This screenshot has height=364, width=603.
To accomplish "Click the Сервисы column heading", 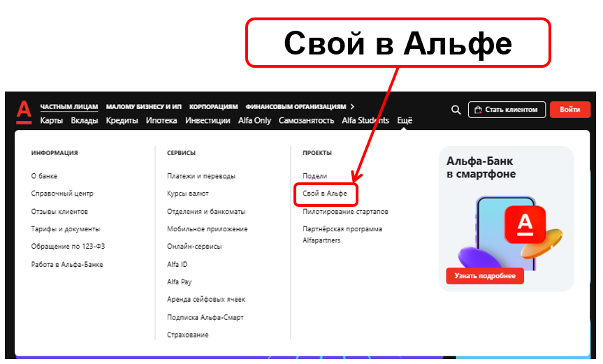I will pyautogui.click(x=181, y=153).
